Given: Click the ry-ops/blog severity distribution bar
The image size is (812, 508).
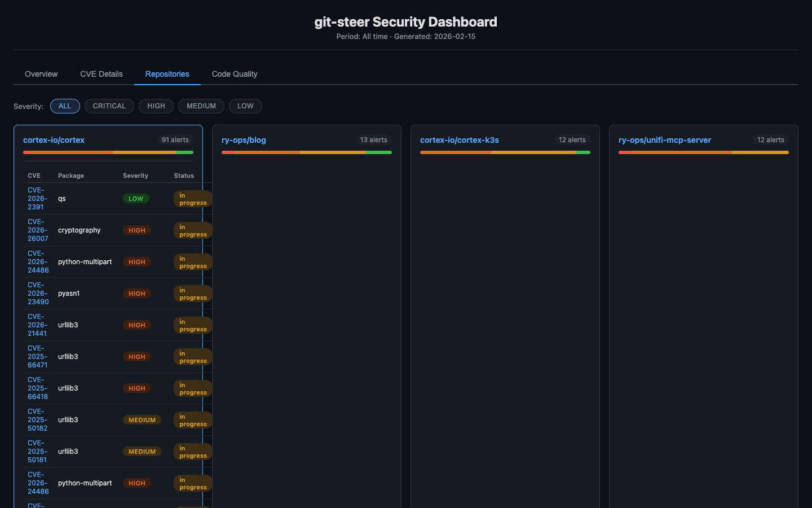Looking at the screenshot, I should coord(306,152).
